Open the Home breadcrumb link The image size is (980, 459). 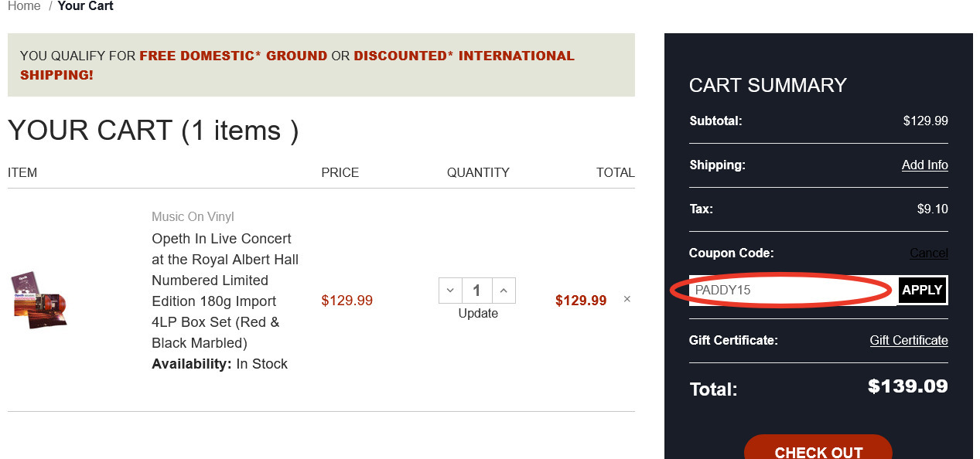point(24,6)
